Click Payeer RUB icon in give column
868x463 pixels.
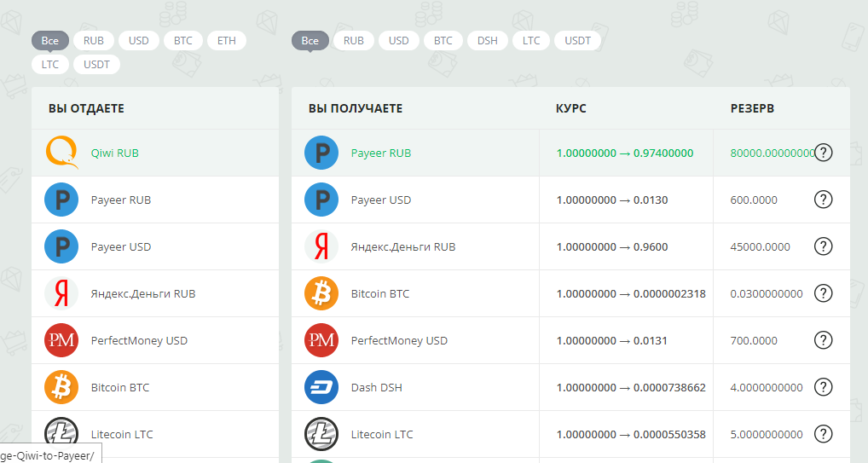61,200
